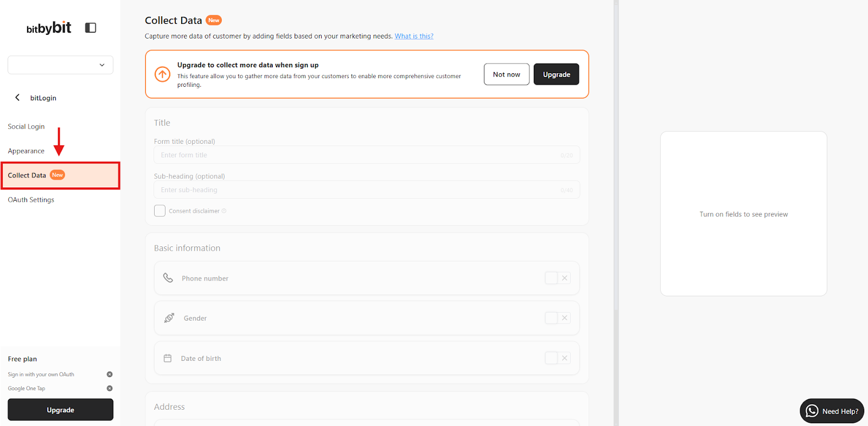Click New badge next to Collect Data heading
Viewport: 868px width, 426px height.
(x=214, y=21)
